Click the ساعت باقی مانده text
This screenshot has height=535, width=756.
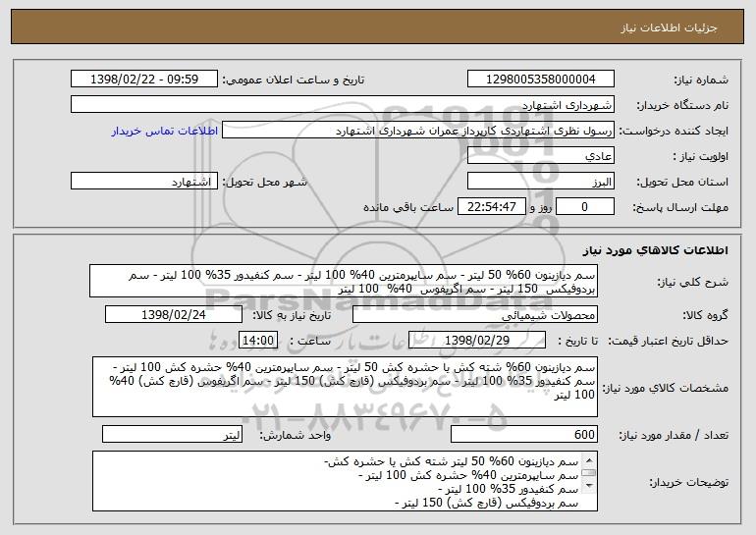[408, 207]
